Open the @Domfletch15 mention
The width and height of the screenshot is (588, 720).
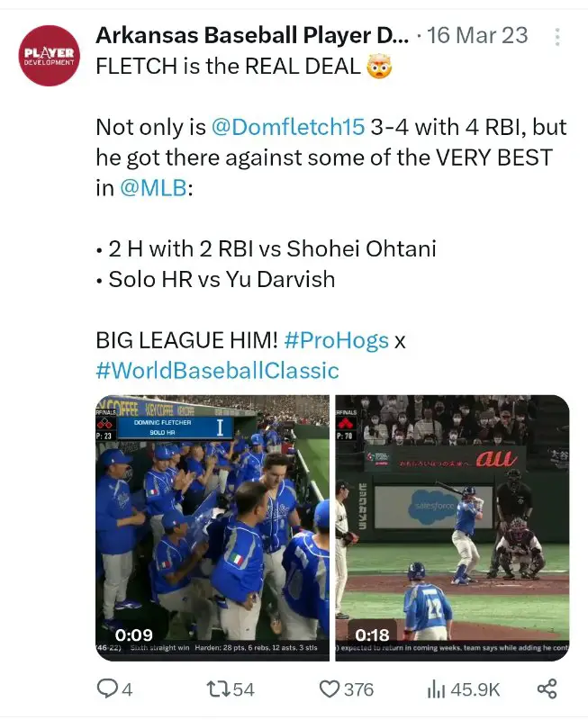pyautogui.click(x=288, y=127)
